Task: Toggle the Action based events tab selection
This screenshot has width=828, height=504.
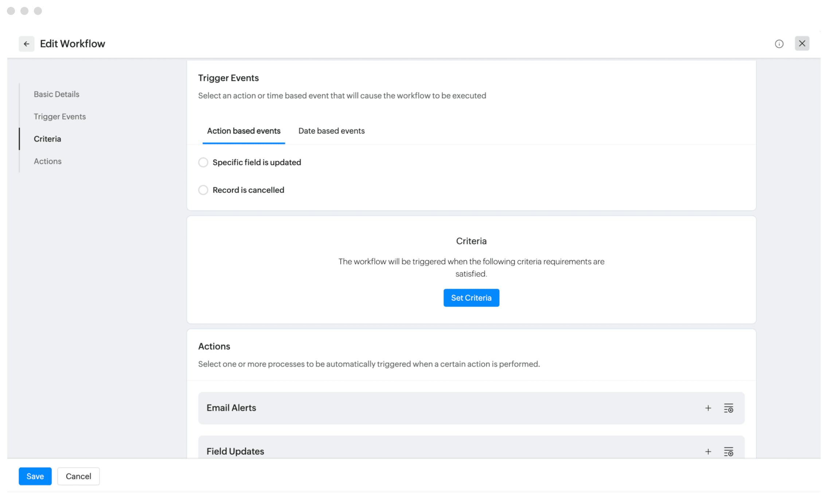Action: pyautogui.click(x=244, y=131)
